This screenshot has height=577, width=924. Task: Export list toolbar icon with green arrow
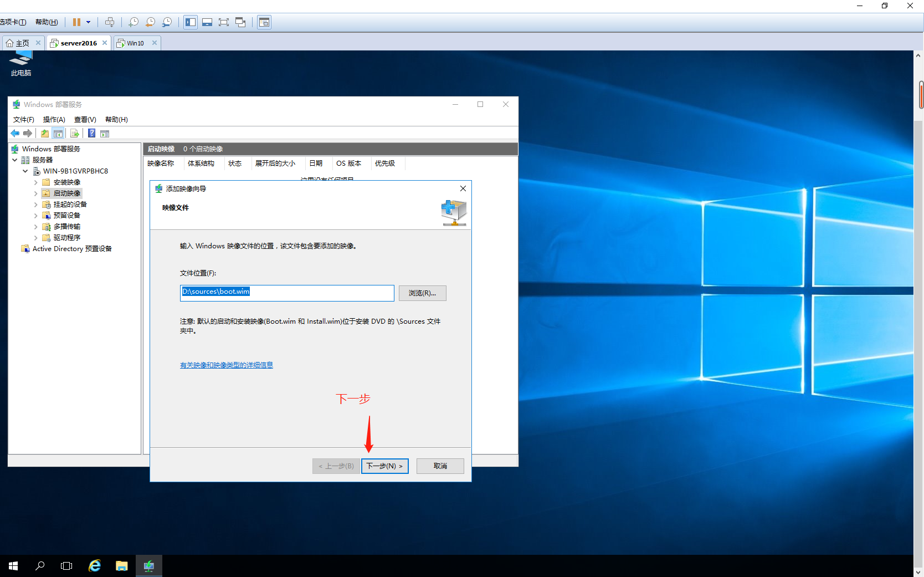click(x=75, y=133)
